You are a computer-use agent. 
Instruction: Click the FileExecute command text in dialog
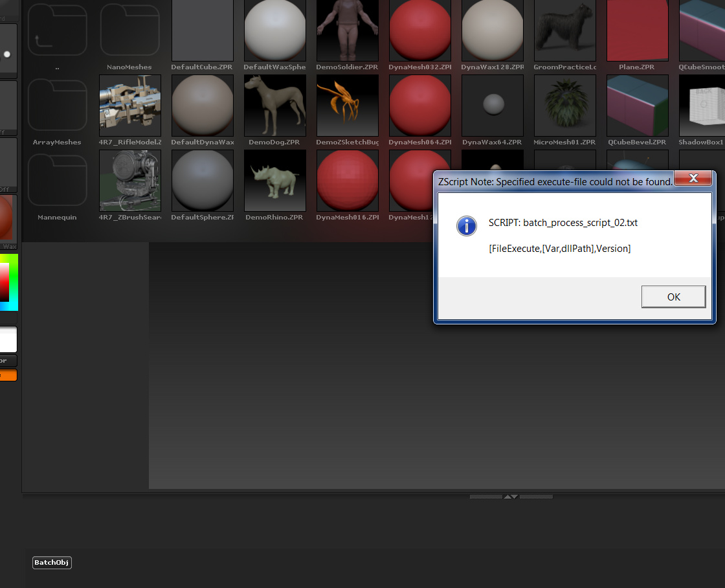pos(560,249)
